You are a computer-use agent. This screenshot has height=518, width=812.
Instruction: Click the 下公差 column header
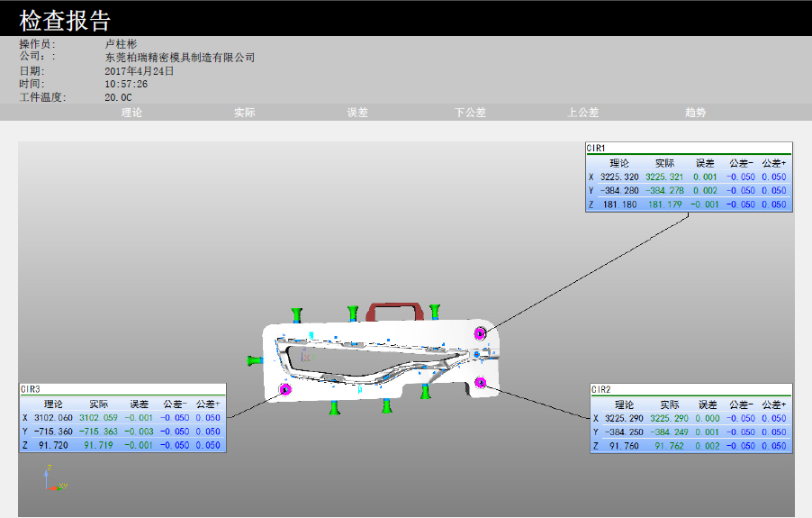coord(470,113)
